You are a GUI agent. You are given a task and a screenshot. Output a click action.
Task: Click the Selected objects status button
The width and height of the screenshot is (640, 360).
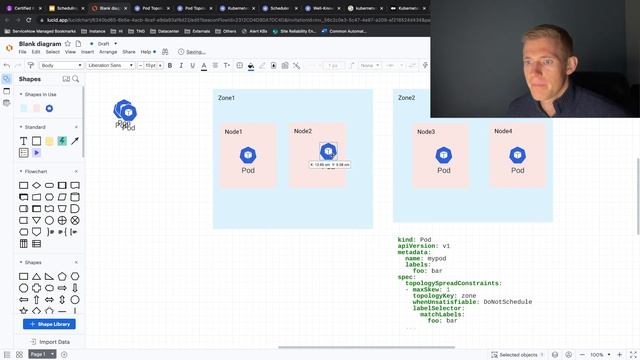[517, 355]
